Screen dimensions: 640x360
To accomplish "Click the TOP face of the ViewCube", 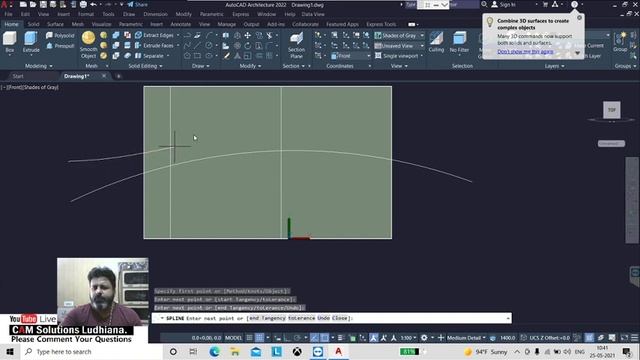I will [611, 110].
